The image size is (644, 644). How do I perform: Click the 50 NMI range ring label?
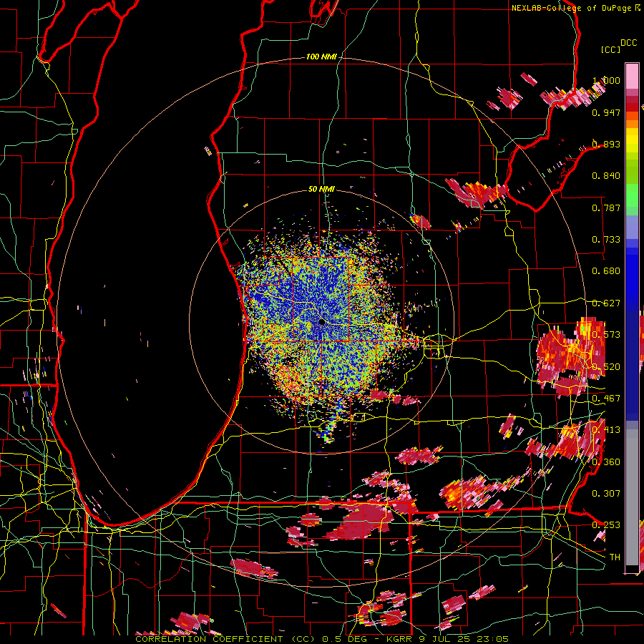321,189
